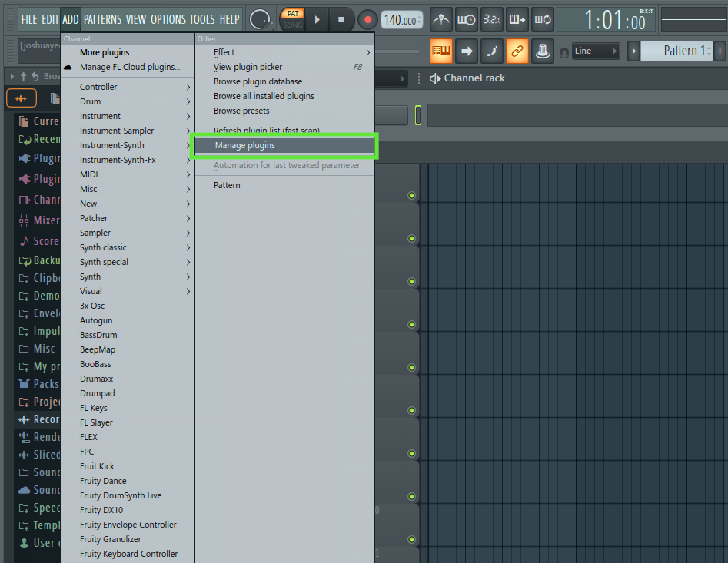Toggle PAT/SONG mode switch
The image size is (728, 563).
tap(293, 19)
